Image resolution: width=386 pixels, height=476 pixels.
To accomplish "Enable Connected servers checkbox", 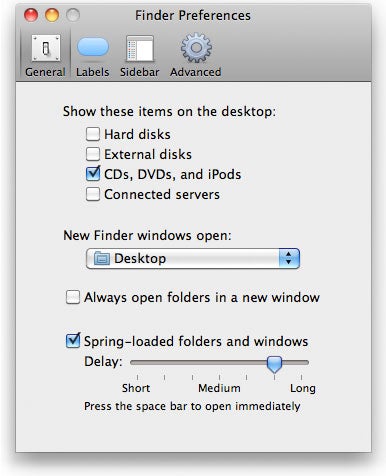I will 93,194.
